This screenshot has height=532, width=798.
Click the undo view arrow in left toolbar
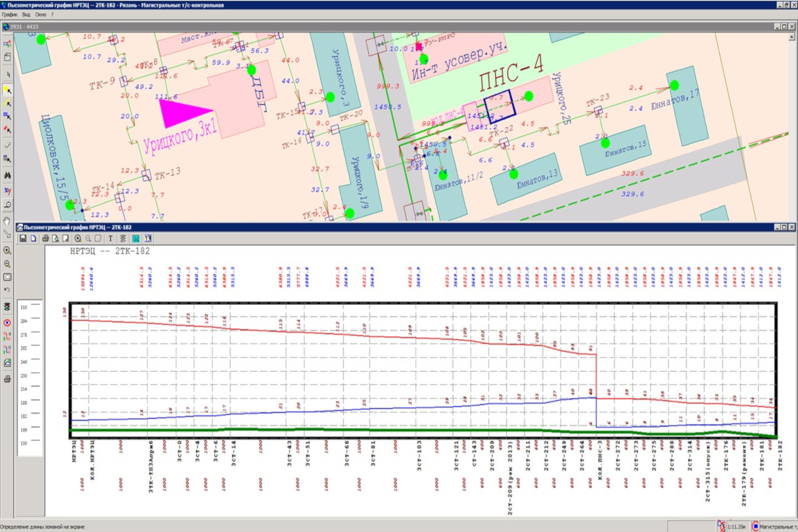tap(7, 290)
